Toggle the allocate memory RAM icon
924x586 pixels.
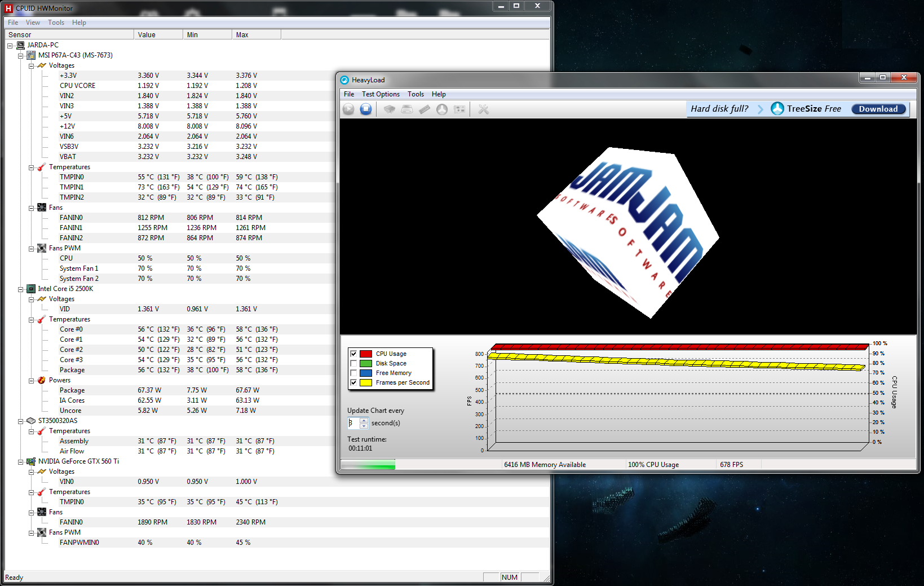(x=425, y=109)
